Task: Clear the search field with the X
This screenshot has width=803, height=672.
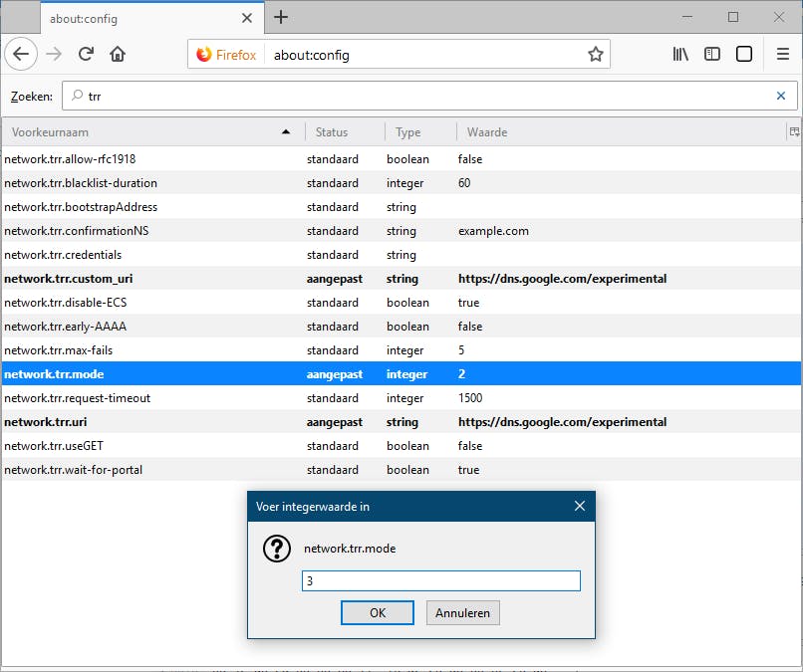Action: (x=780, y=96)
